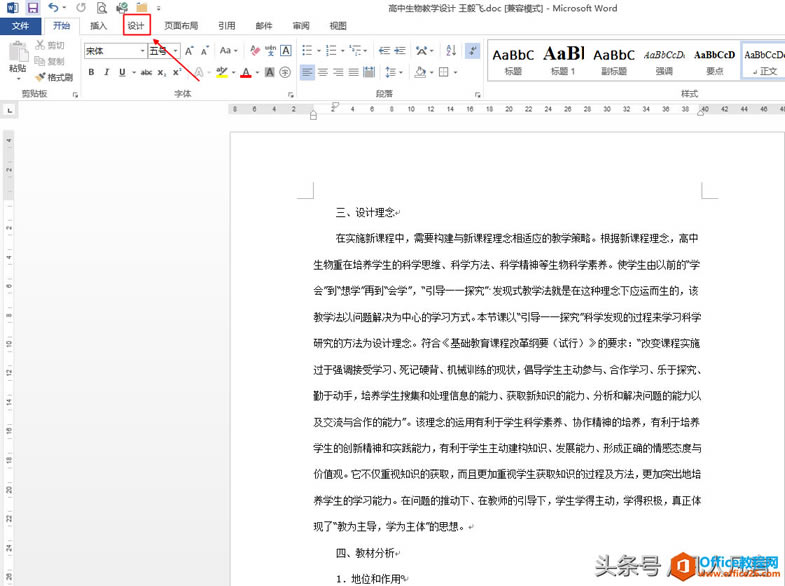Open the Customize Quick Access Toolbar dropdown
785x586 pixels.
(x=159, y=8)
